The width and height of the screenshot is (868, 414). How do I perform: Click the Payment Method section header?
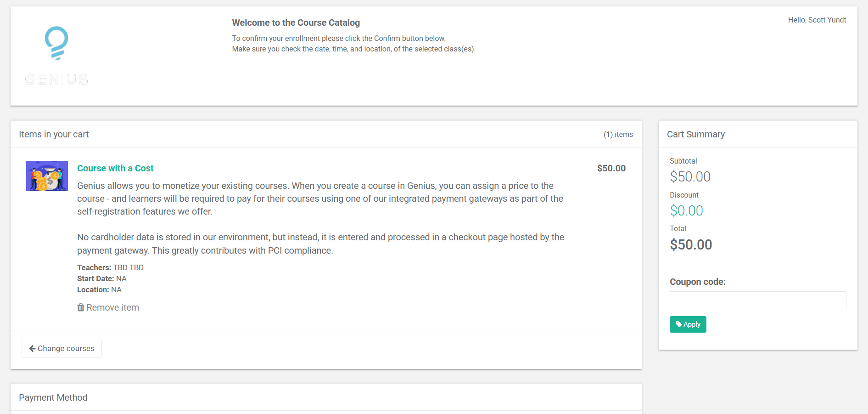pyautogui.click(x=53, y=397)
